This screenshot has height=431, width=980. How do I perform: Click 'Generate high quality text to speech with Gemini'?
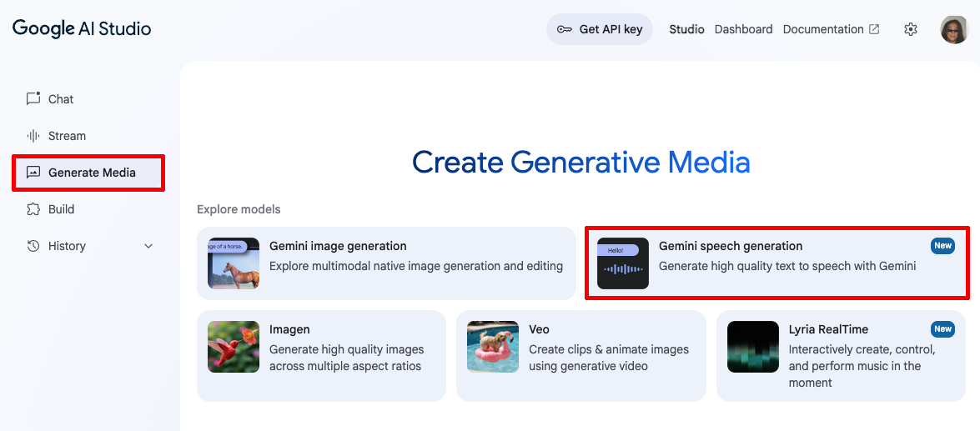click(x=787, y=266)
